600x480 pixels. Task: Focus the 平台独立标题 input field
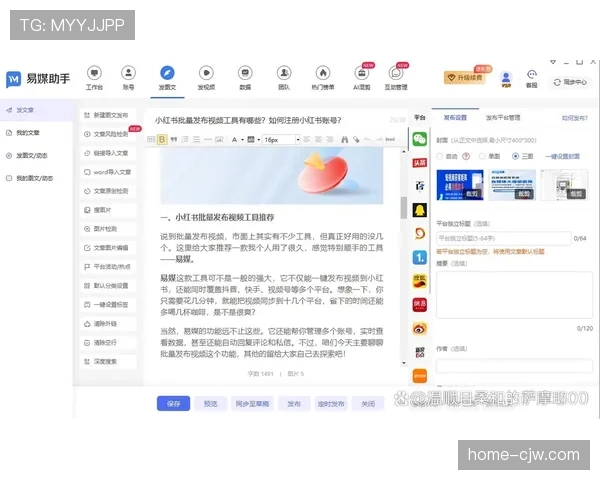click(504, 238)
